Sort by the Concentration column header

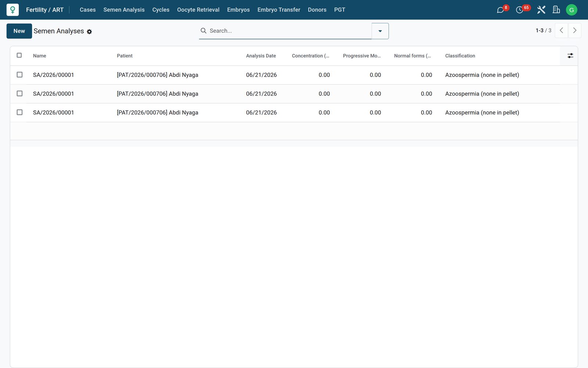click(311, 56)
